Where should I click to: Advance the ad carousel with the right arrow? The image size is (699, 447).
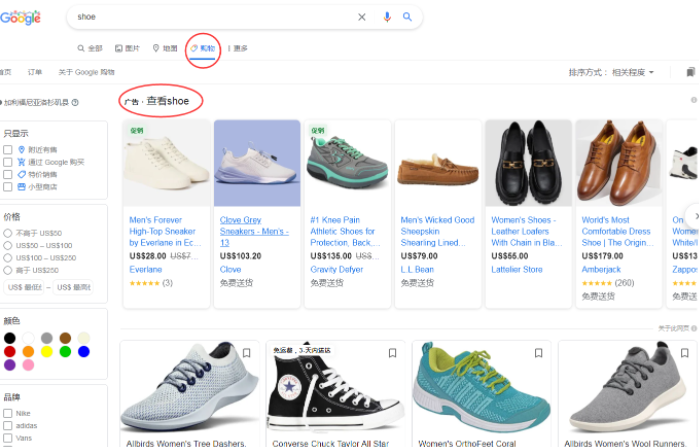[x=694, y=216]
